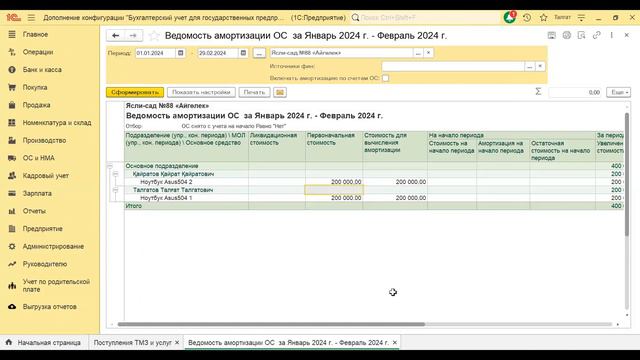Image resolution: width=640 pixels, height=360 pixels.
Task: Switch to Поступления ТМЗ и услуг tab
Action: pos(133,343)
